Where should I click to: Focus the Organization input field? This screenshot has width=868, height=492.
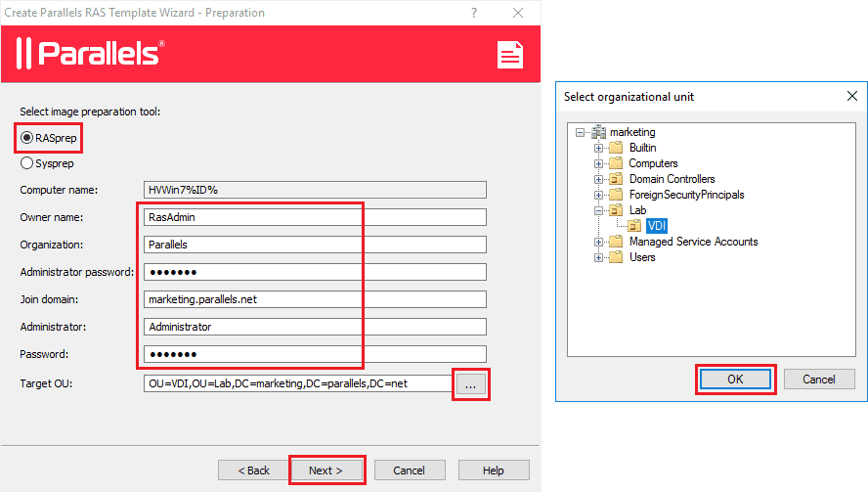[x=315, y=245]
